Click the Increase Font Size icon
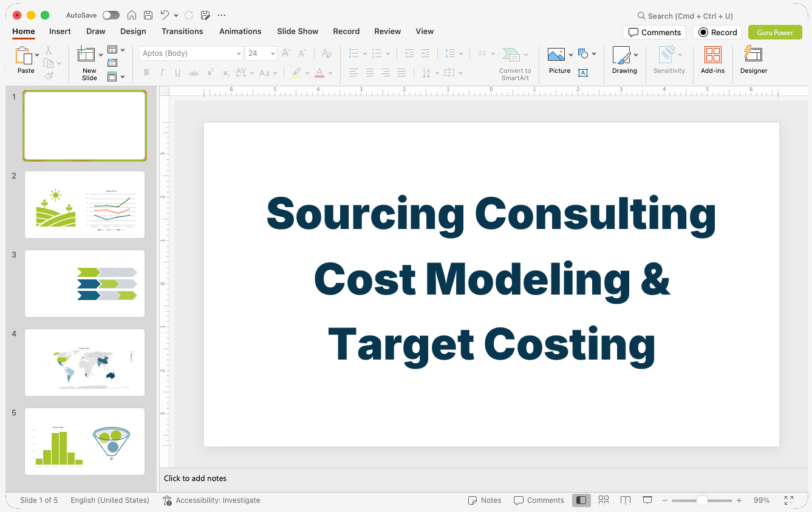The height and width of the screenshot is (512, 812). tap(287, 53)
